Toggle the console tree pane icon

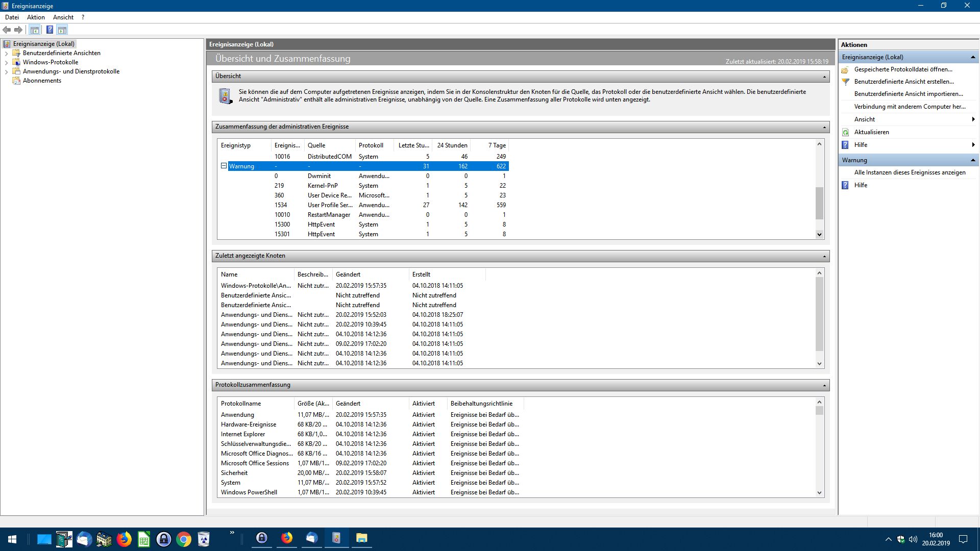point(34,30)
